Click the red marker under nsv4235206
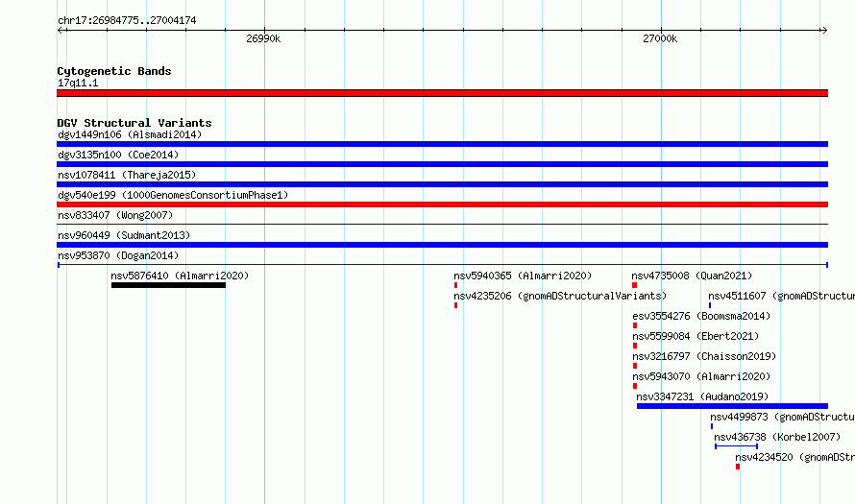Screen dimensions: 855x504 pos(456,305)
